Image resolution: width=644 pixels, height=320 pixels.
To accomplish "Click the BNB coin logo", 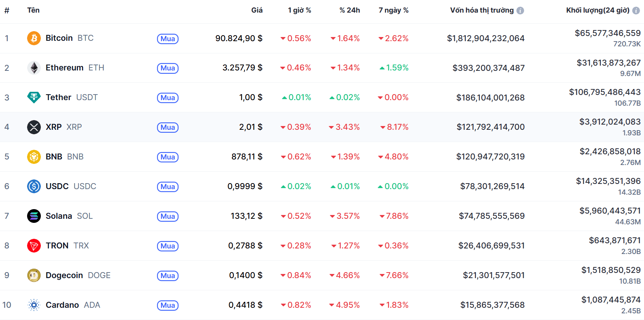I will click(34, 157).
